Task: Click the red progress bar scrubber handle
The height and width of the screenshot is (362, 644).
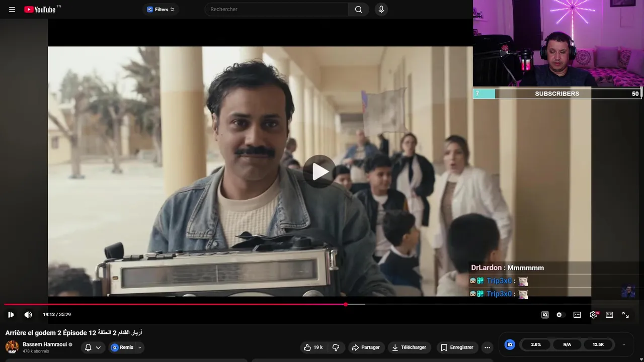Action: click(x=346, y=304)
